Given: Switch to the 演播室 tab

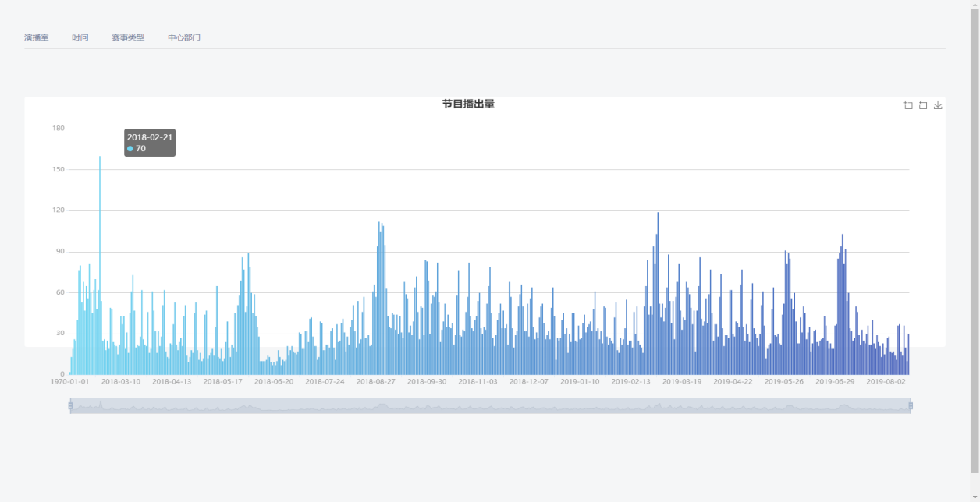Looking at the screenshot, I should [36, 37].
